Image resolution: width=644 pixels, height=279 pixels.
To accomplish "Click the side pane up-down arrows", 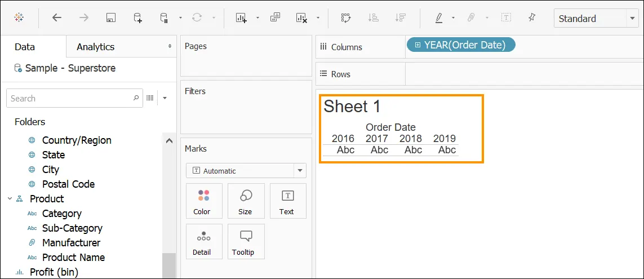I will [x=170, y=46].
